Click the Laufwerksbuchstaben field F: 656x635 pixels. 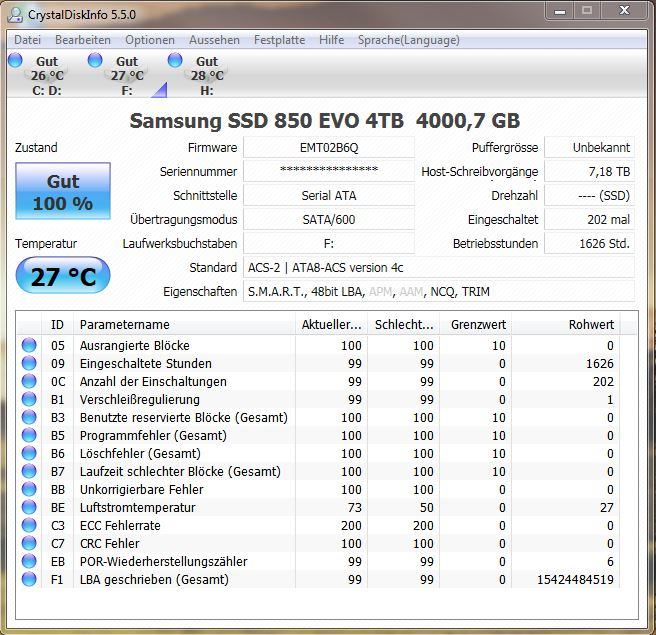(x=329, y=243)
